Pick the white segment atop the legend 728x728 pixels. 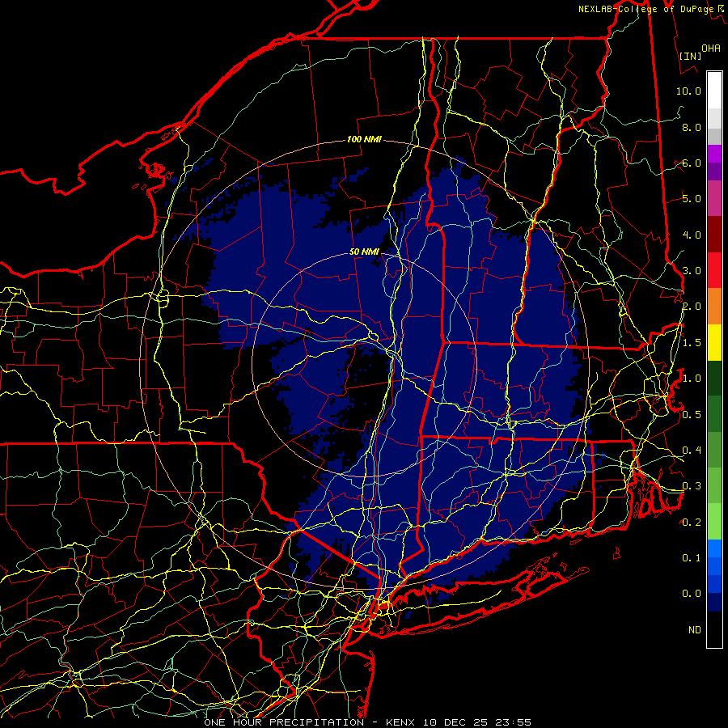714,91
